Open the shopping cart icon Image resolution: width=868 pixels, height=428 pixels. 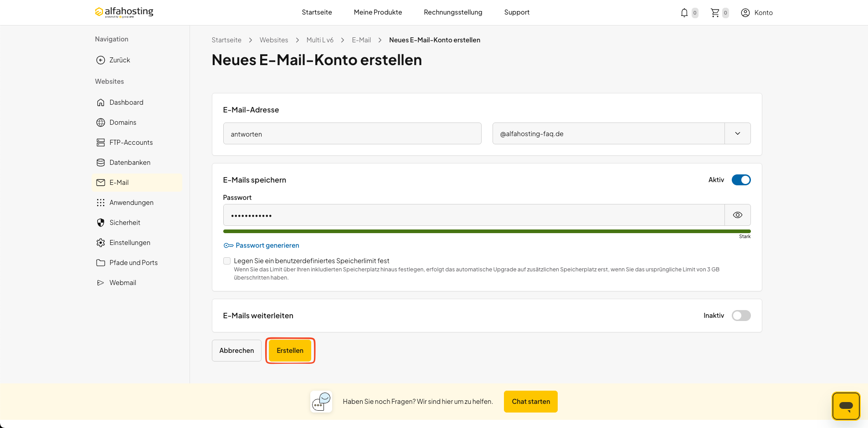tap(715, 13)
